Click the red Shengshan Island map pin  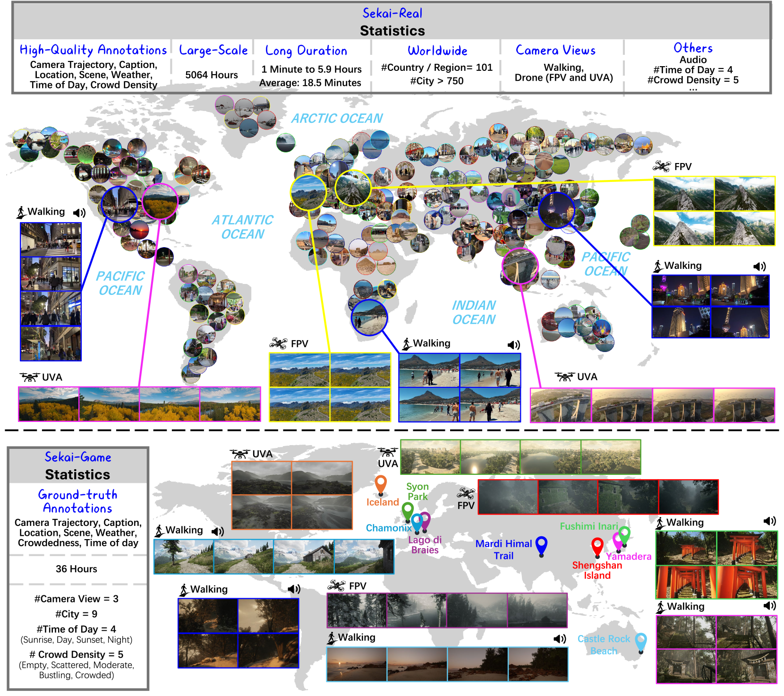coord(597,547)
